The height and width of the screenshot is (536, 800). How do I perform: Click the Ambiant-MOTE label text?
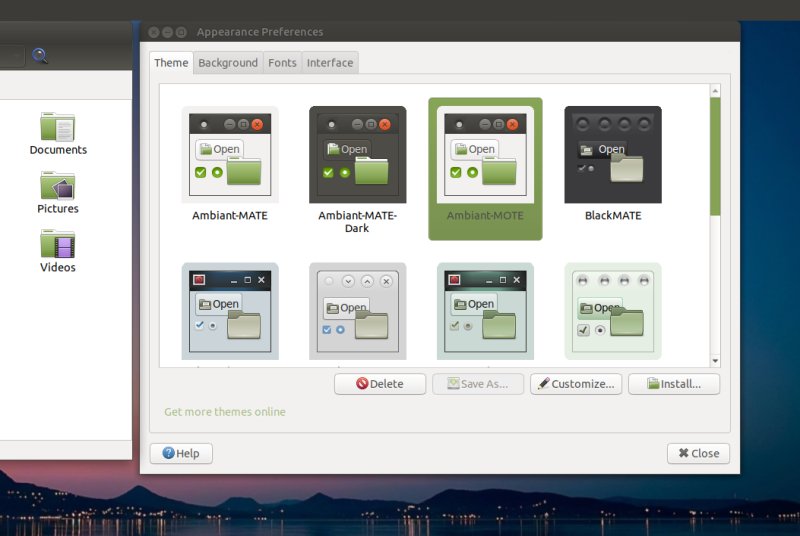(485, 215)
